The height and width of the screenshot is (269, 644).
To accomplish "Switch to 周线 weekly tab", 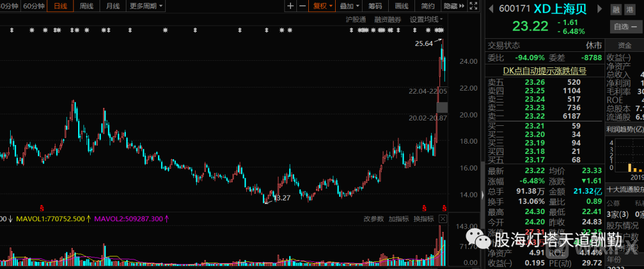I will click(x=86, y=6).
